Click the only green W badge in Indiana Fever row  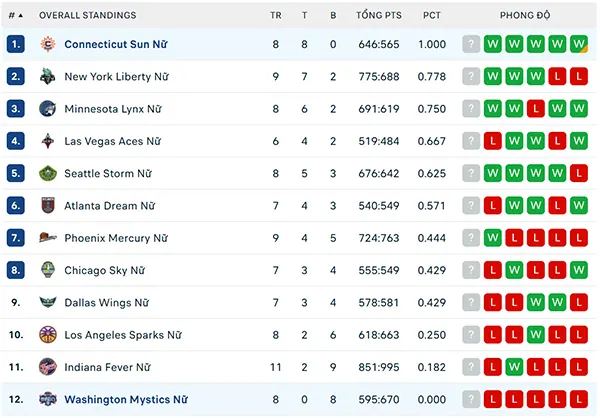[x=514, y=367]
